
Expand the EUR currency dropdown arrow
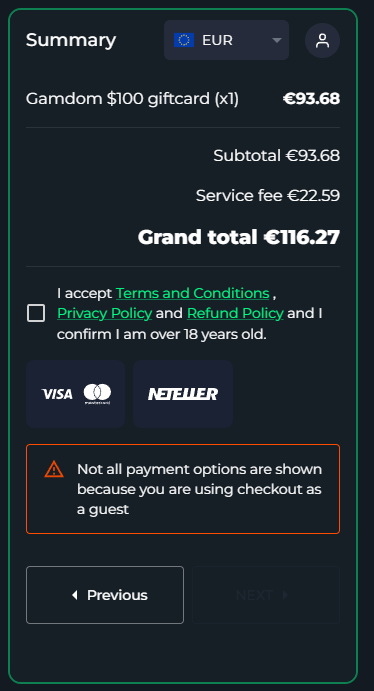pyautogui.click(x=277, y=41)
